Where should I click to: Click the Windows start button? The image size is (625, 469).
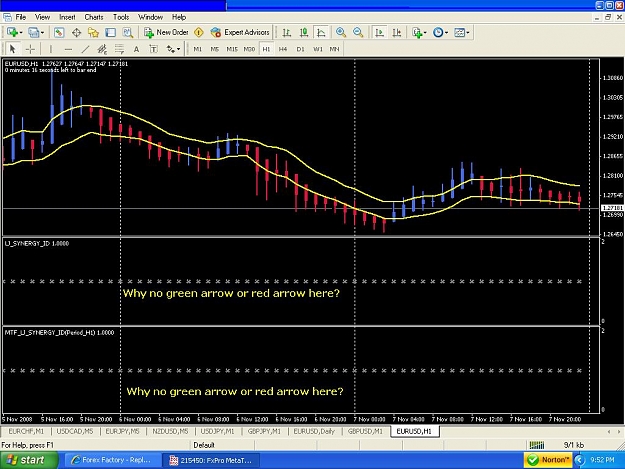[29, 460]
